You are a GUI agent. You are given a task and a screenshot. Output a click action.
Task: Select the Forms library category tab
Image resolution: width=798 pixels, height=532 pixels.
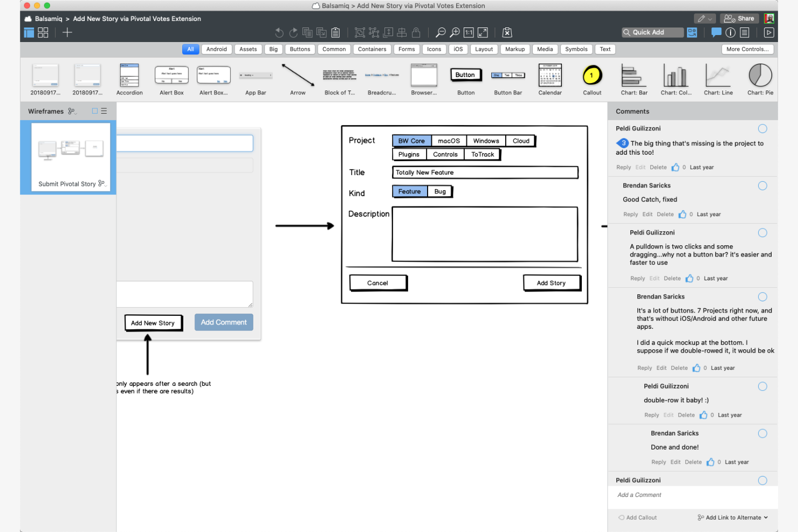407,49
